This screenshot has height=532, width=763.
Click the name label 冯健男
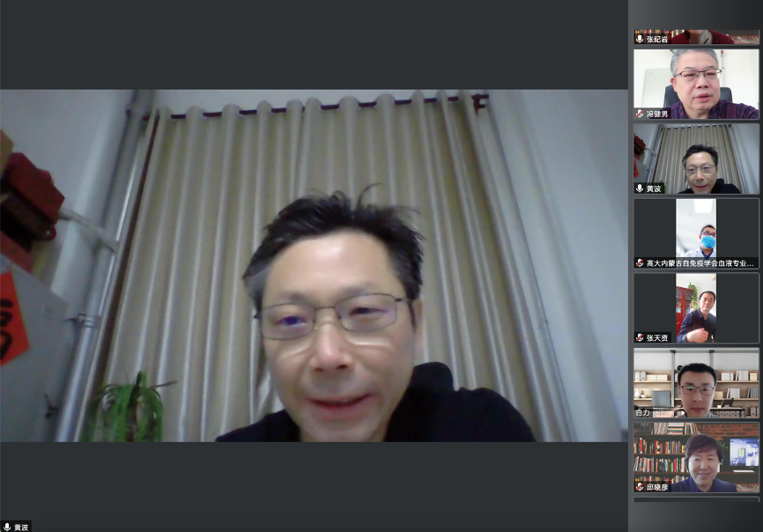pyautogui.click(x=657, y=114)
